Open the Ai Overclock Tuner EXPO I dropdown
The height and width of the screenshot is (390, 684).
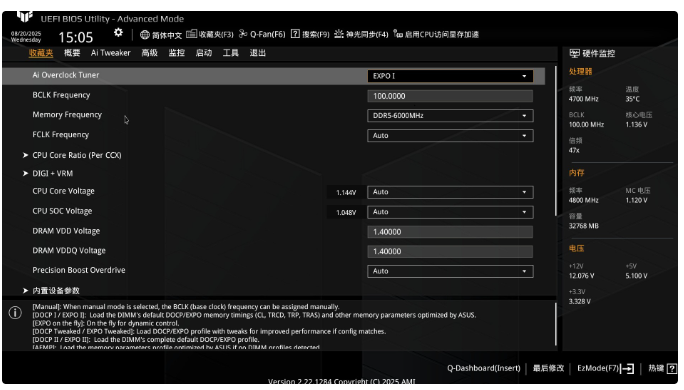tap(450, 76)
